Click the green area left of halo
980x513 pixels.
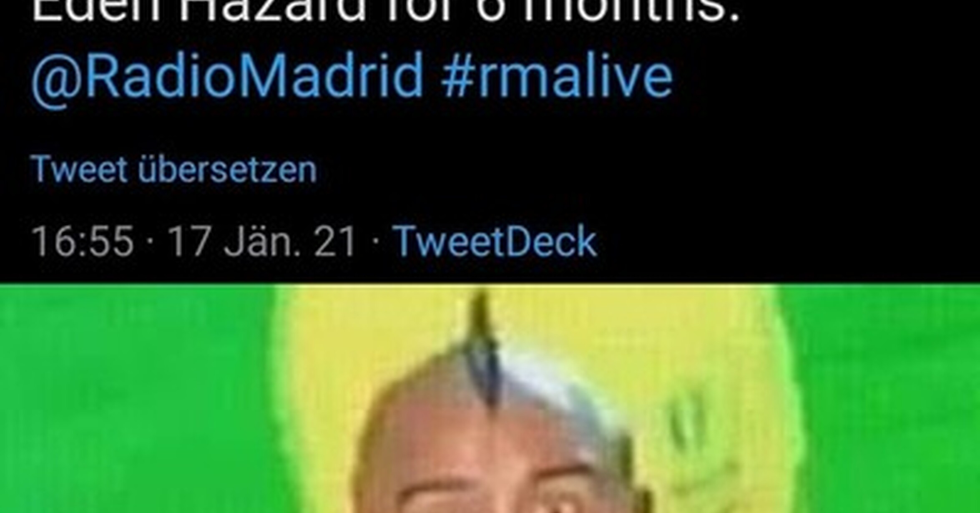(x=133, y=399)
